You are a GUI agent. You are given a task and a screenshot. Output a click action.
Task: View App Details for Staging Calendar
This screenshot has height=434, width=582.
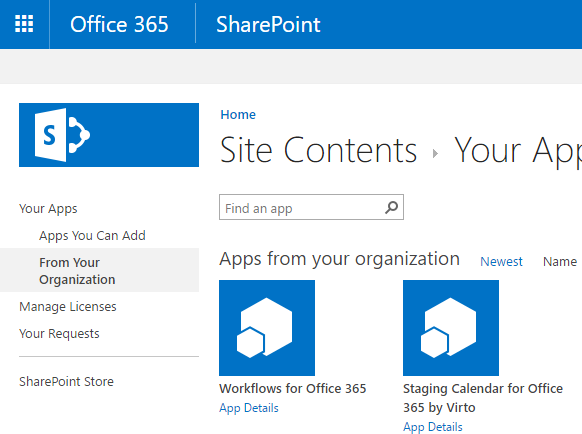click(433, 427)
